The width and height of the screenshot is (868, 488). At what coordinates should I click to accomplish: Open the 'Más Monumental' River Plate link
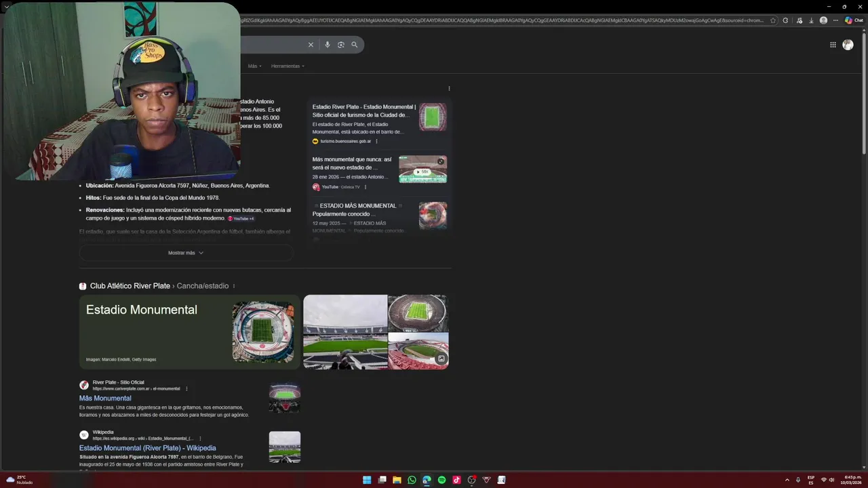[x=105, y=399]
